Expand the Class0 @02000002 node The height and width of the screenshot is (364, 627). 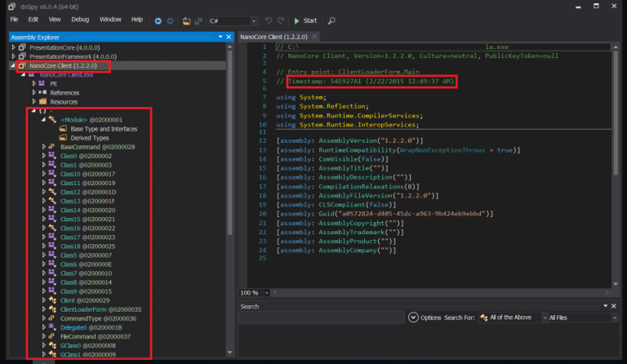point(44,156)
